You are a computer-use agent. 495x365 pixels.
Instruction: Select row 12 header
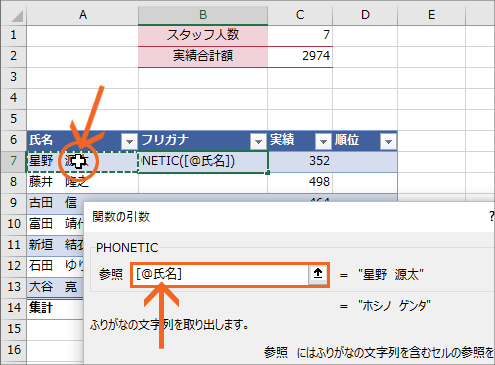click(x=13, y=266)
